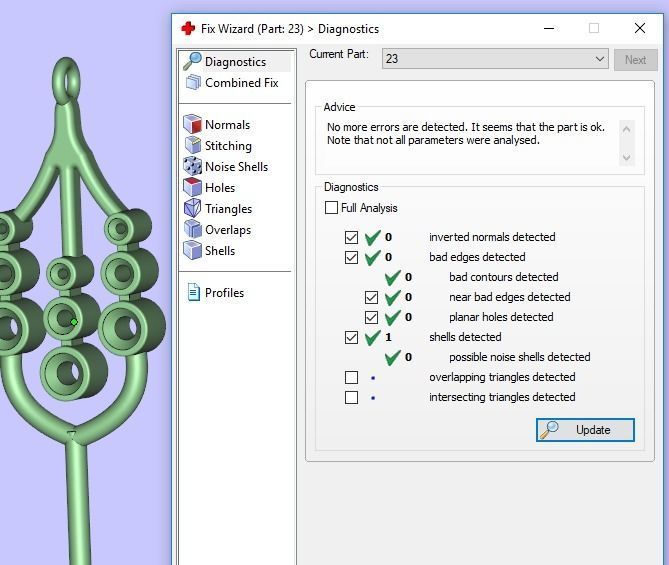Screen dimensions: 669x565
Task: Click 'bad contours detected' text
Action: pos(503,277)
